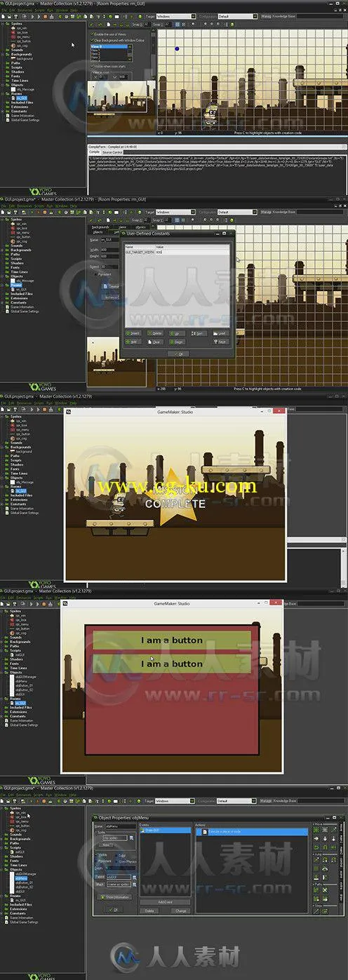The image size is (348, 980).
Task: Toggle the Visible checkbox in Object Properties
Action: (x=98, y=854)
